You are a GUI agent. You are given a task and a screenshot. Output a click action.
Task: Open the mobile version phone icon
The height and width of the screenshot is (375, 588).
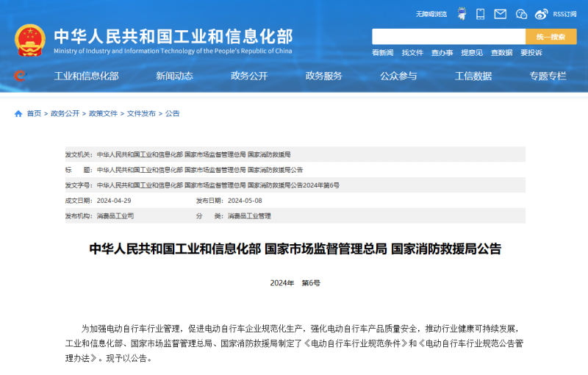point(481,14)
